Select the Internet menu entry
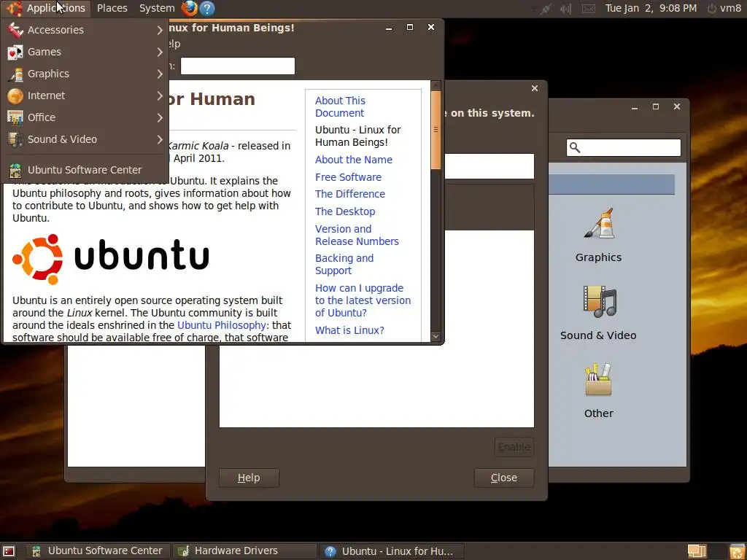The image size is (747, 560). tap(85, 96)
